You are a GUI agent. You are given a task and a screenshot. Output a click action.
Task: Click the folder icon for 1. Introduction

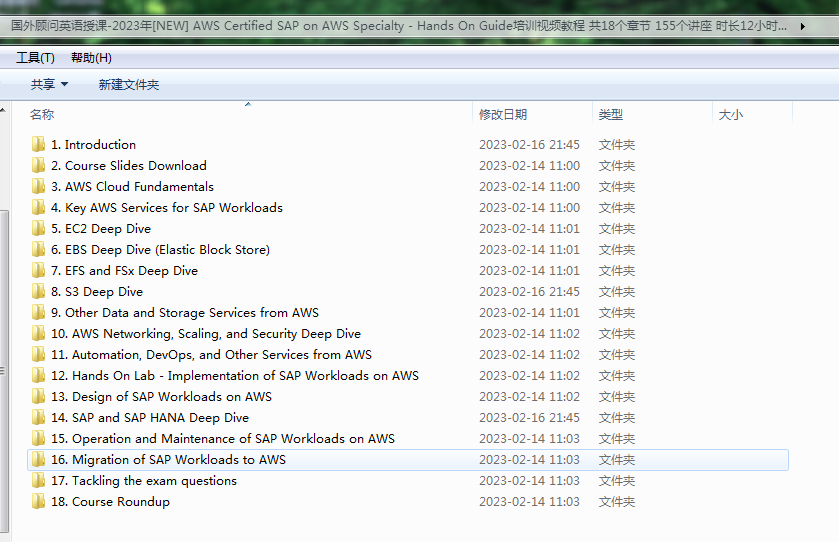(38, 144)
